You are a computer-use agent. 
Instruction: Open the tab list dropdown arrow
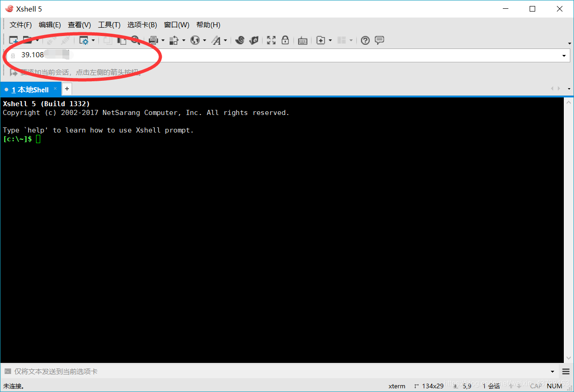(x=569, y=89)
